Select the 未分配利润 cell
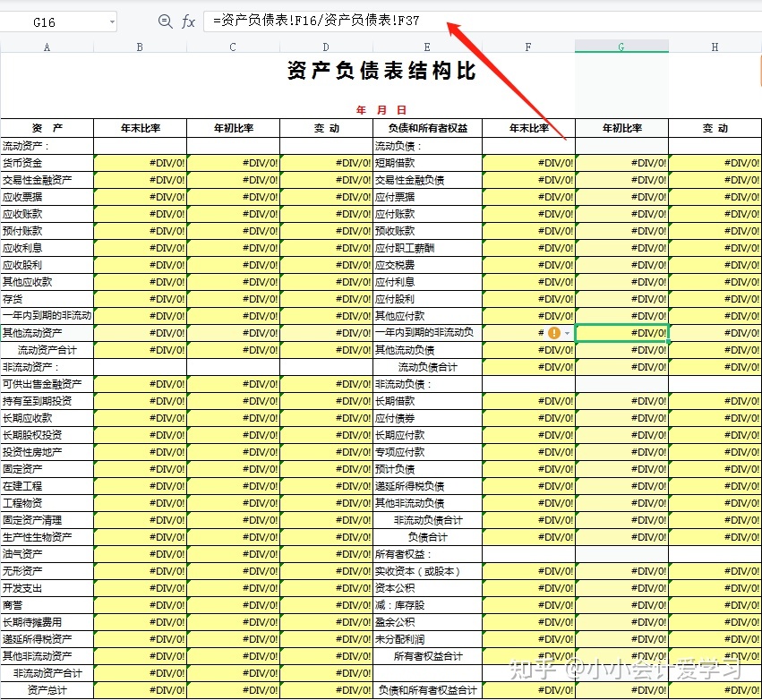The height and width of the screenshot is (700, 762). coord(427,639)
